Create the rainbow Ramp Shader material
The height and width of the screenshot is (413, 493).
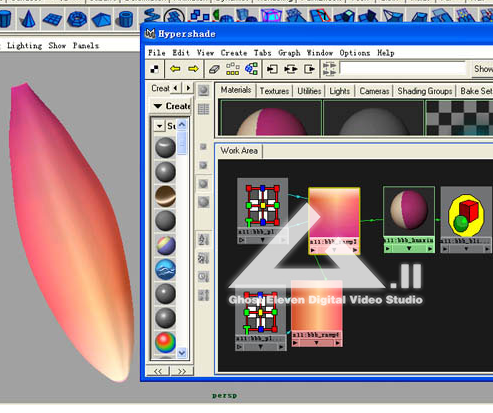pyautogui.click(x=165, y=342)
